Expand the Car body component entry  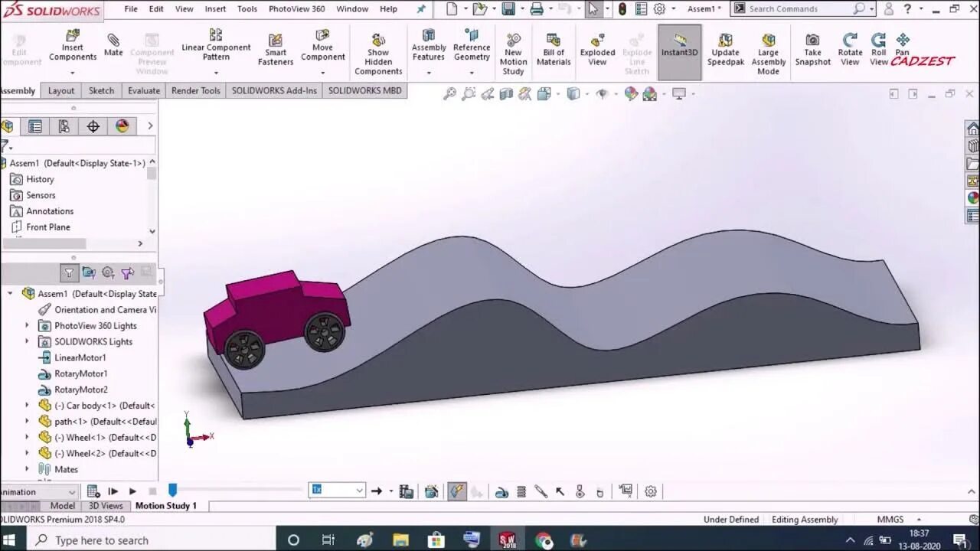coord(25,405)
